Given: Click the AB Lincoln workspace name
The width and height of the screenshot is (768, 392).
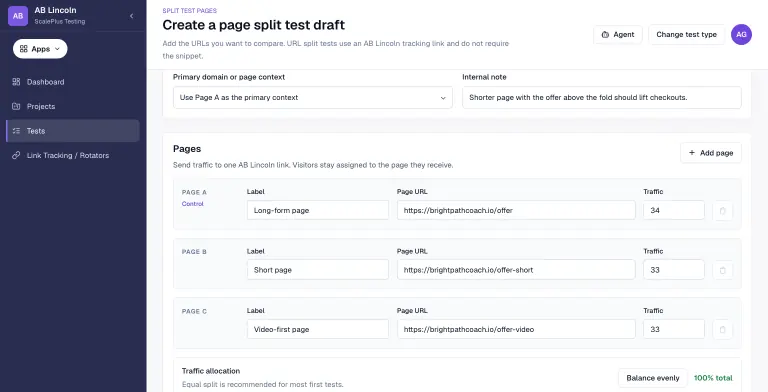Looking at the screenshot, I should click(x=55, y=10).
